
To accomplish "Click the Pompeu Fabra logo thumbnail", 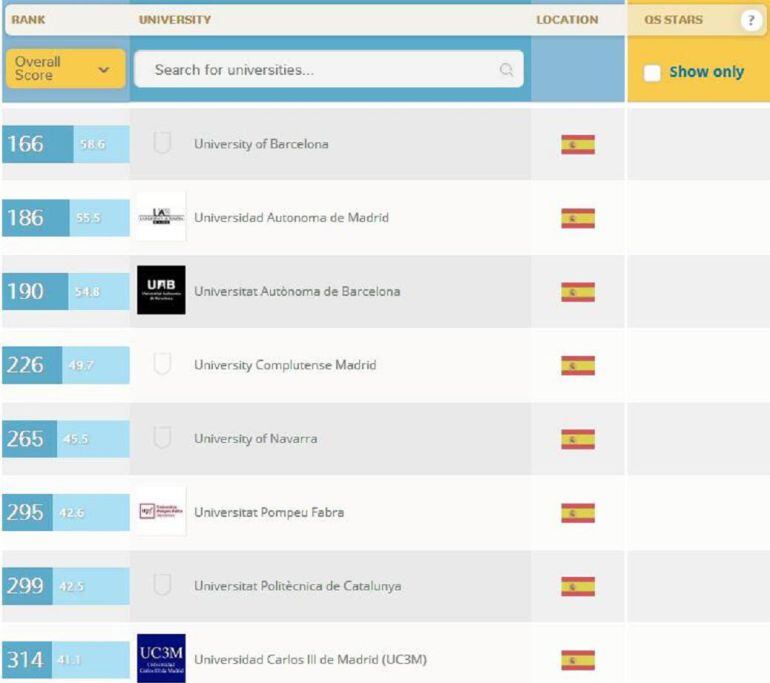I will 161,511.
